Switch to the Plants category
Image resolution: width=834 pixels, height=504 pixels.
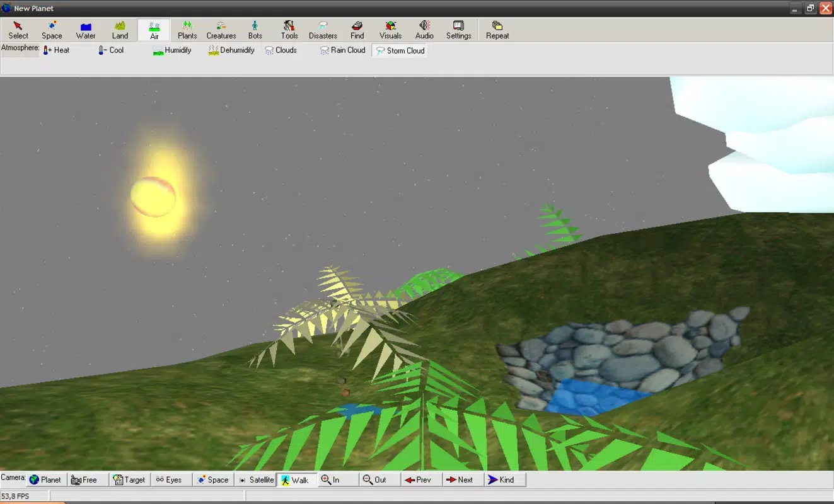[187, 30]
